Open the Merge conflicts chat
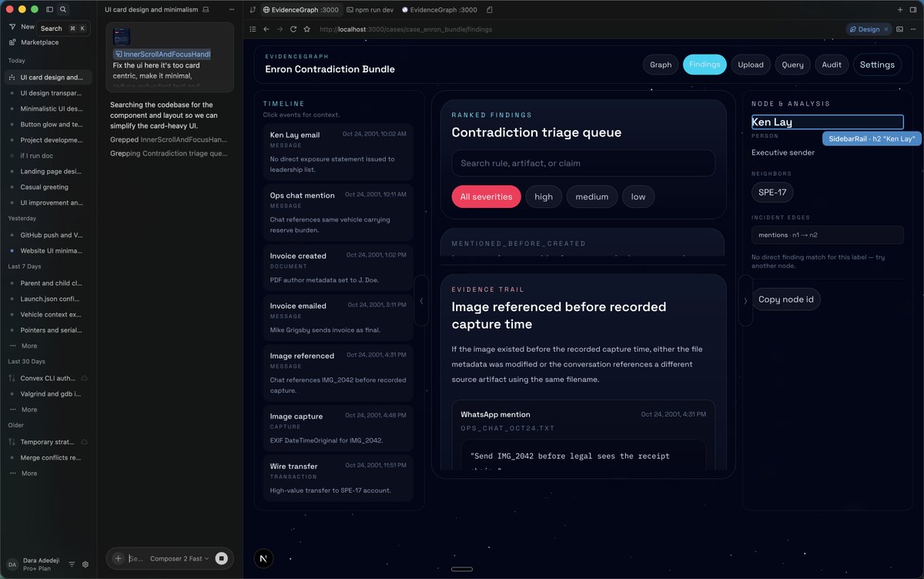924x579 pixels. click(x=49, y=457)
